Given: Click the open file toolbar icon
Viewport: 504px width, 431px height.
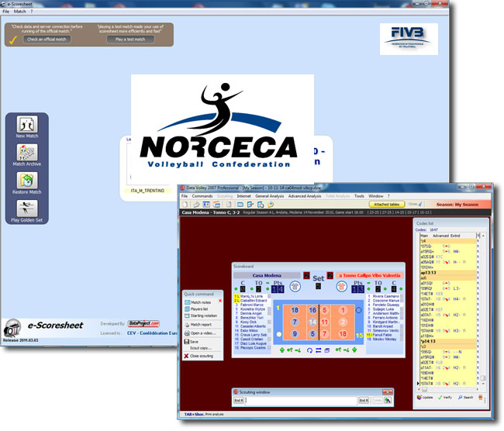Looking at the screenshot, I should [196, 205].
